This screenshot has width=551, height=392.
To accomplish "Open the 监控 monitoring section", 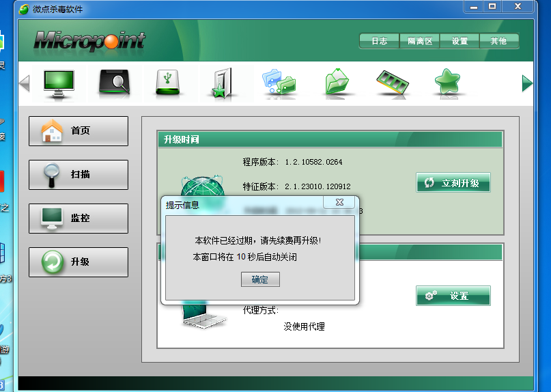I will click(x=79, y=219).
